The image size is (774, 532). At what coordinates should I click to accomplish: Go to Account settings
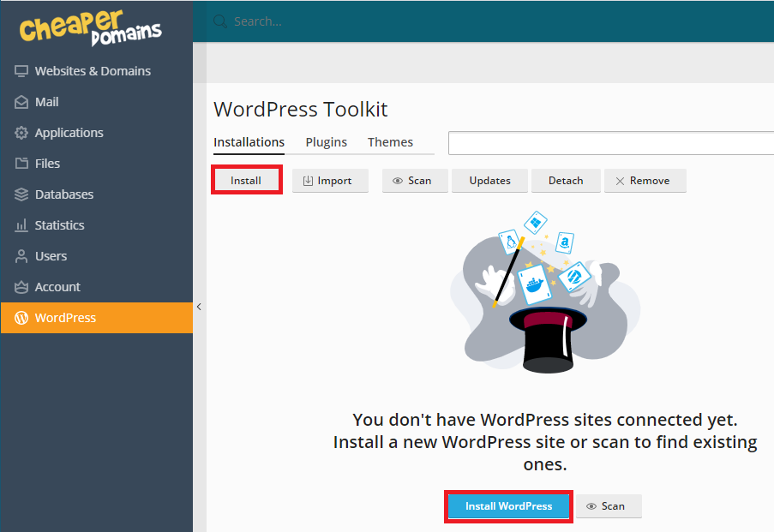pos(97,287)
